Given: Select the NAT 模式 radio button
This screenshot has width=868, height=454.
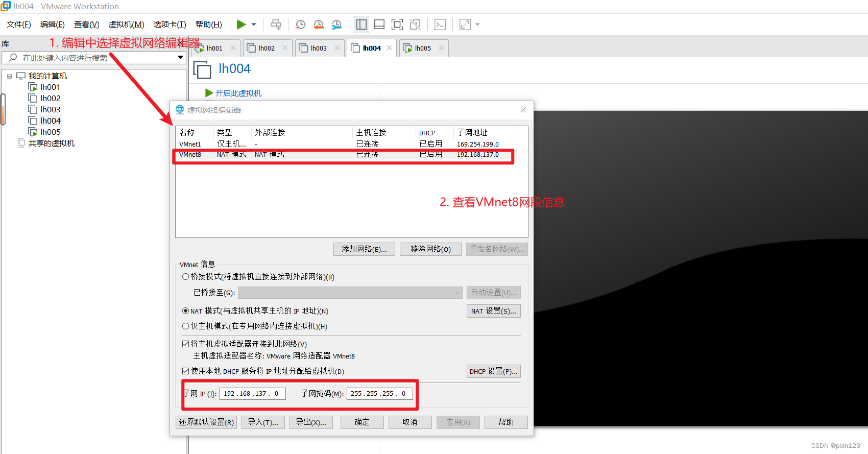Looking at the screenshot, I should (186, 311).
